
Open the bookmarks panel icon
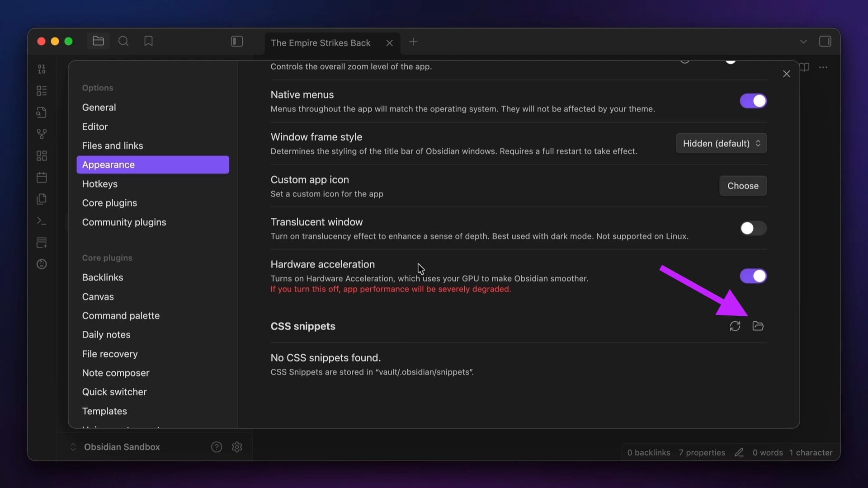point(148,42)
